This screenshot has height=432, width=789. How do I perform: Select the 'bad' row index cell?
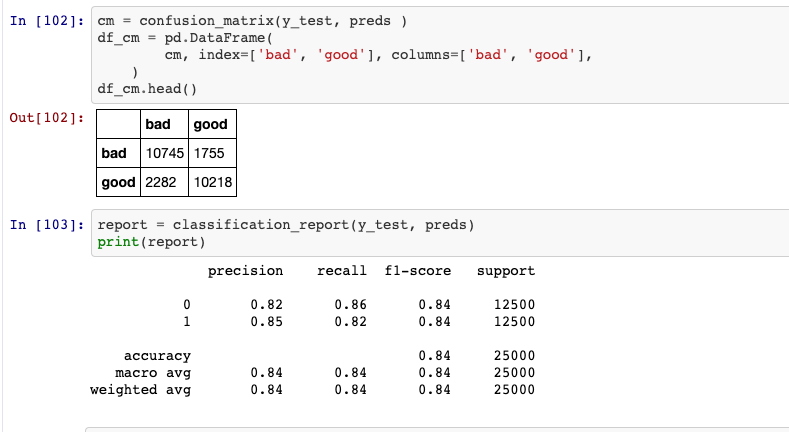click(118, 153)
